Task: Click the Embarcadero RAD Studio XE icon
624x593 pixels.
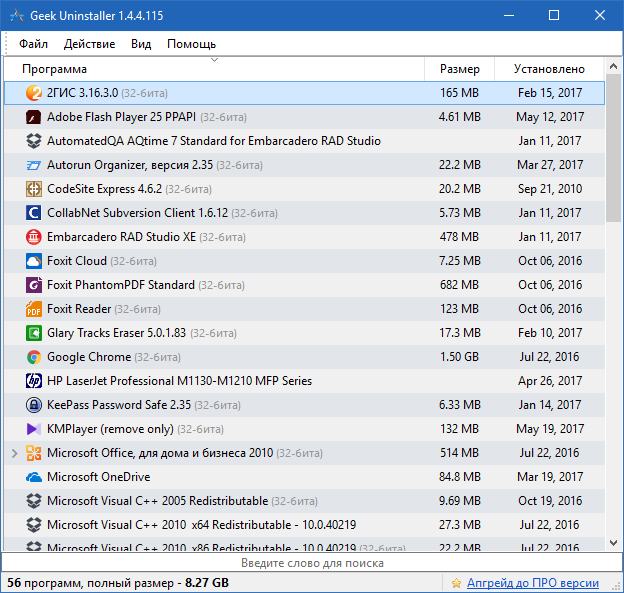Action: tap(33, 237)
